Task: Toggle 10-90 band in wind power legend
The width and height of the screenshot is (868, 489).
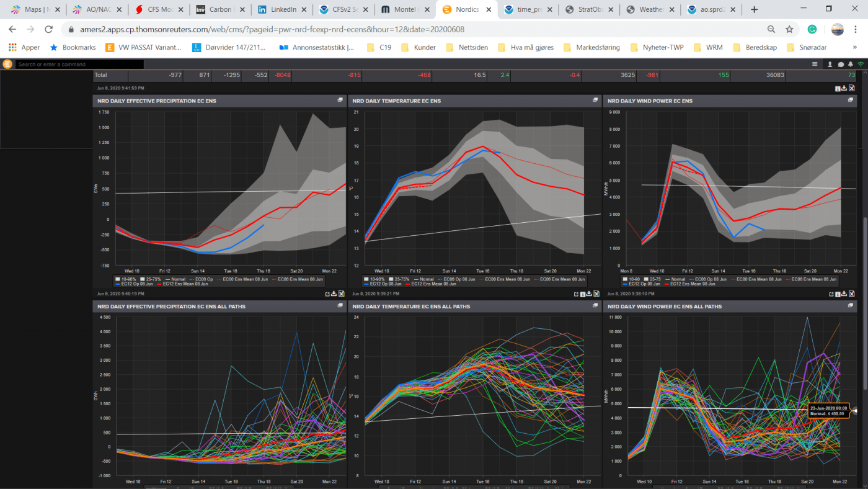Action: pyautogui.click(x=631, y=279)
